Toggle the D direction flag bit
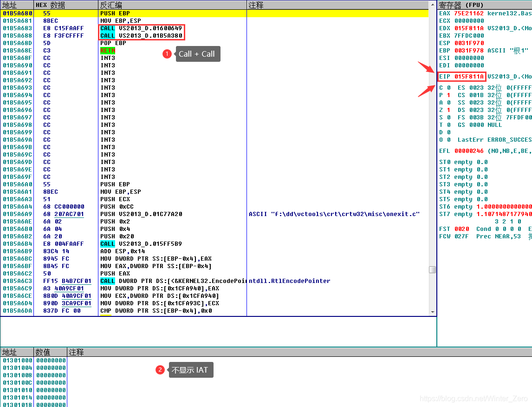The width and height of the screenshot is (532, 407). coord(448,132)
